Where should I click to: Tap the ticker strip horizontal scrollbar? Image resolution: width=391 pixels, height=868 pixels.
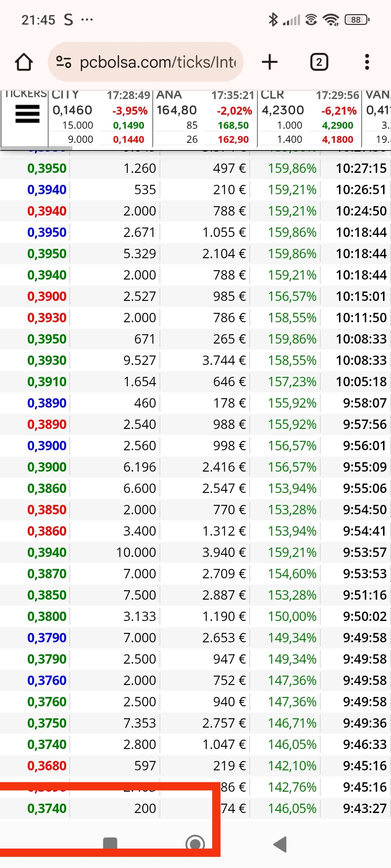coord(36,148)
